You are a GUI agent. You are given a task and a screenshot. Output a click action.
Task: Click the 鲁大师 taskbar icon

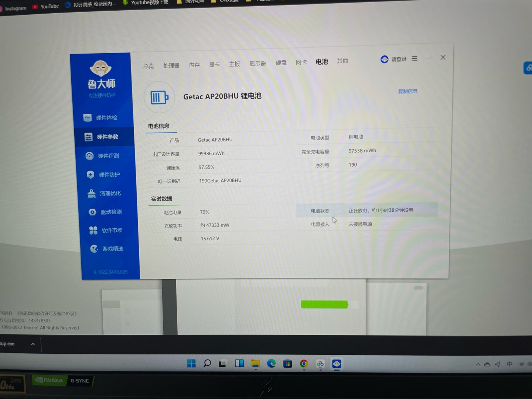click(336, 364)
